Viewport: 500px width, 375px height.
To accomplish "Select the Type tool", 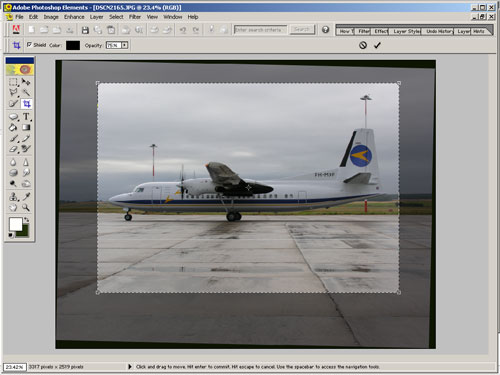I will click(26, 117).
